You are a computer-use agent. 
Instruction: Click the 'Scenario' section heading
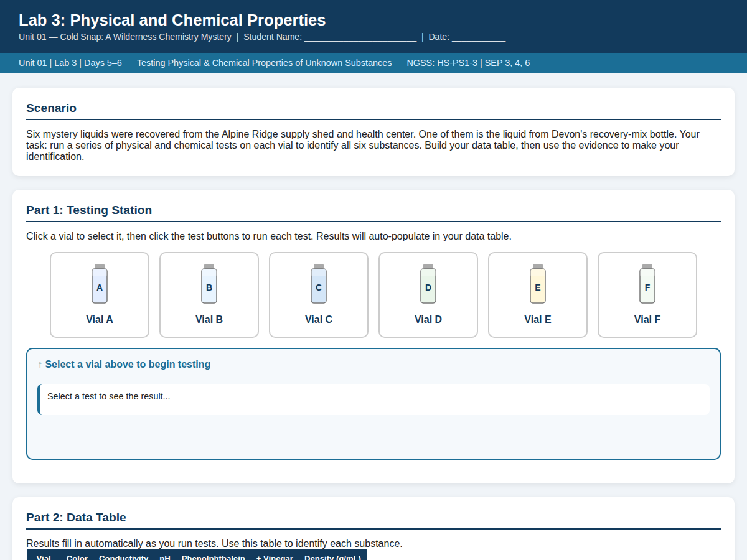pyautogui.click(x=51, y=108)
